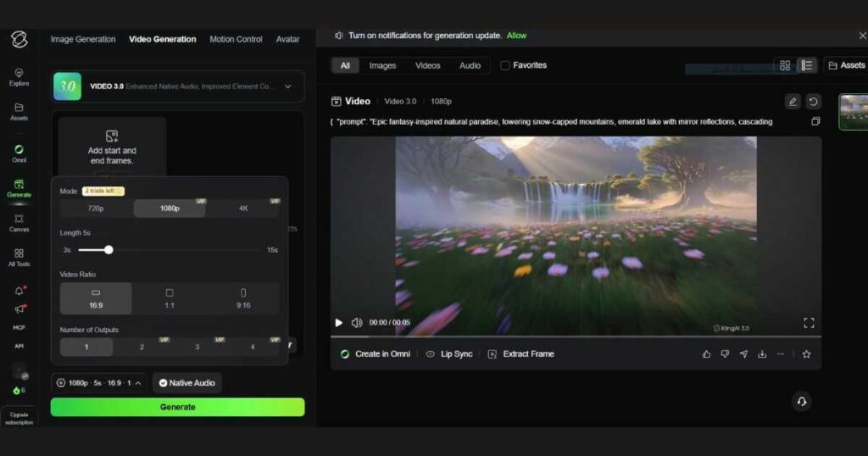This screenshot has height=456, width=868.
Task: Open the Canvas tool in sidebar
Action: coord(19,223)
